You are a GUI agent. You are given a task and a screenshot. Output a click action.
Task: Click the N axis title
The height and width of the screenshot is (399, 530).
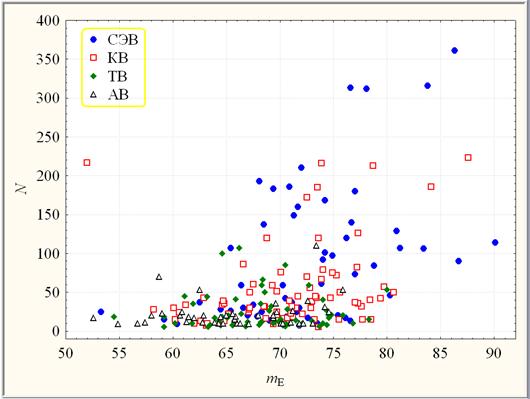click(22, 186)
